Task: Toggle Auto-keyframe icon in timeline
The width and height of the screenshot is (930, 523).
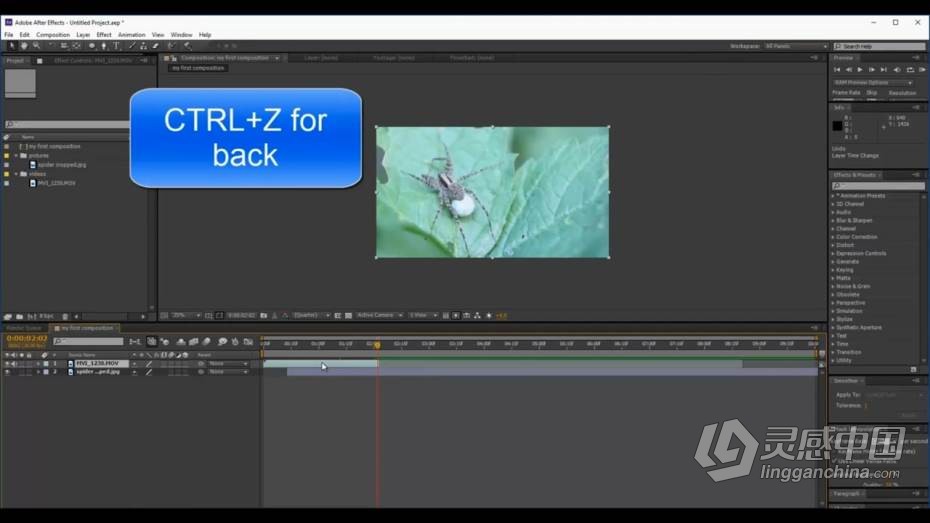Action: point(235,342)
